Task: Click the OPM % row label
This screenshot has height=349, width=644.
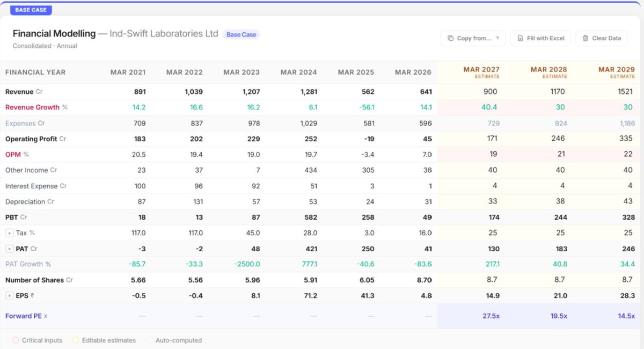Action: click(17, 154)
